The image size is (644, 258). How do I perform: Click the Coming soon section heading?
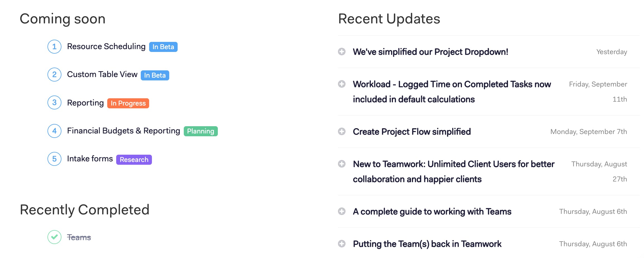click(x=62, y=19)
